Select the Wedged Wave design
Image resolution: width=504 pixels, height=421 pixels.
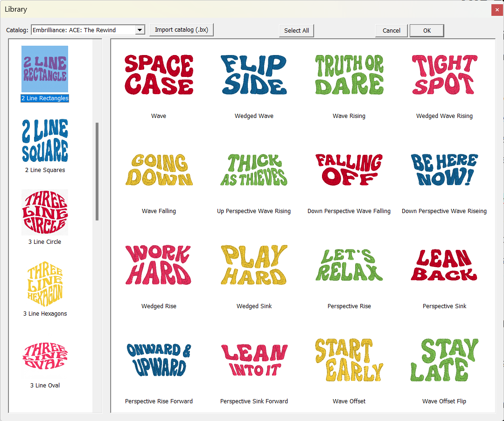click(254, 75)
